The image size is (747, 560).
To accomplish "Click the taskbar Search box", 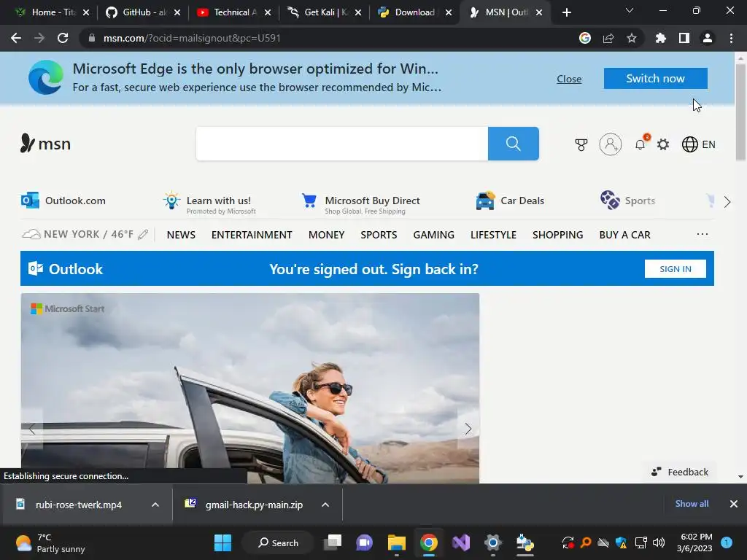I will click(278, 542).
